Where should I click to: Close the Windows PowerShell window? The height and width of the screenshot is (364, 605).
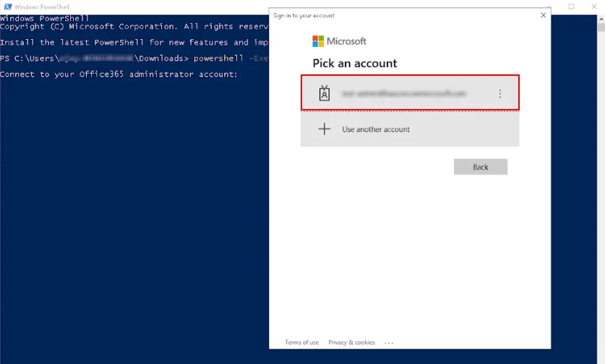point(594,6)
